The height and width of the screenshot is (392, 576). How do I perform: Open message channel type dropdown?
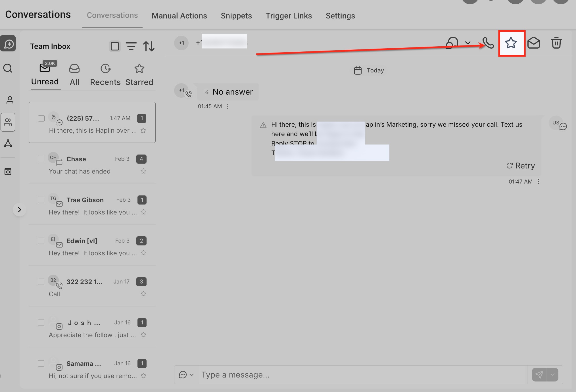point(186,375)
